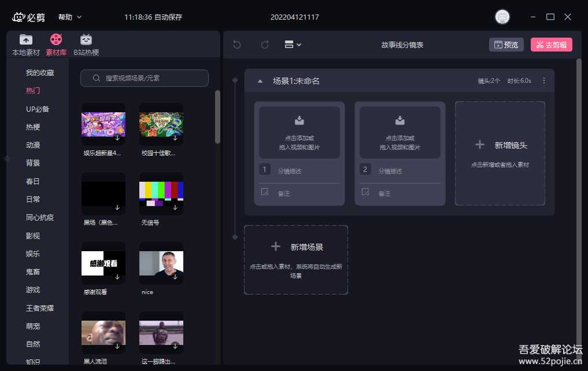The width and height of the screenshot is (588, 371).
Task: Download the 无信号 material clip
Action: click(175, 207)
